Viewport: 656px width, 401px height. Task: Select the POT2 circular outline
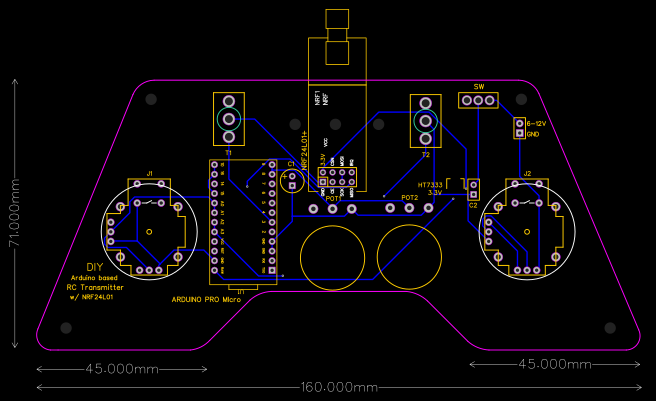coord(410,257)
